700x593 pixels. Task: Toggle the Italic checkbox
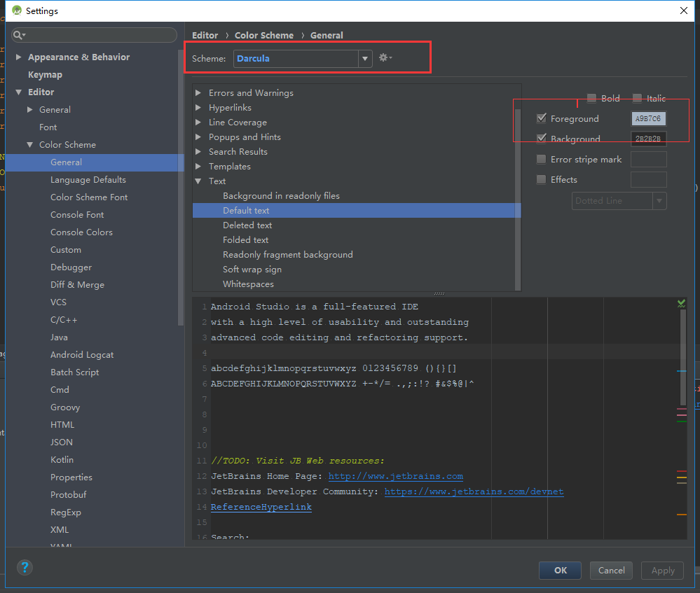(x=637, y=98)
